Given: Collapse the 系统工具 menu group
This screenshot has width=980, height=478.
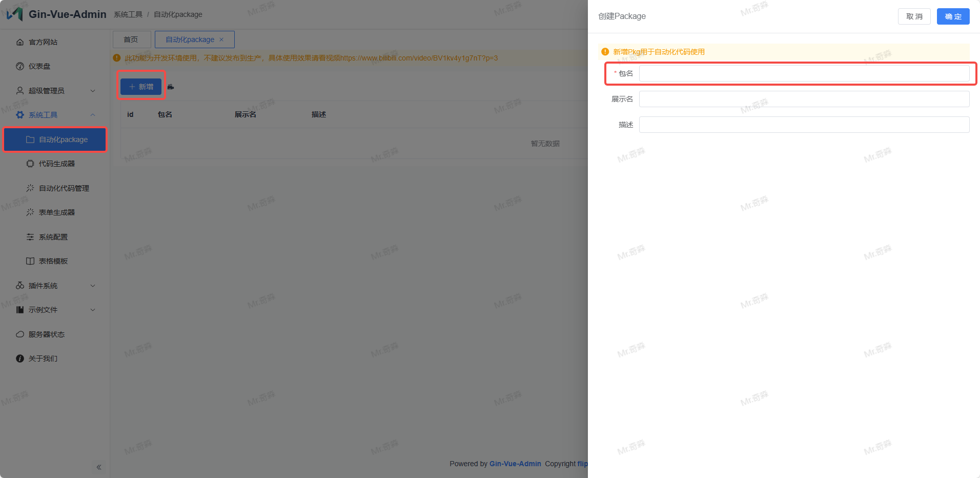Looking at the screenshot, I should pyautogui.click(x=55, y=115).
